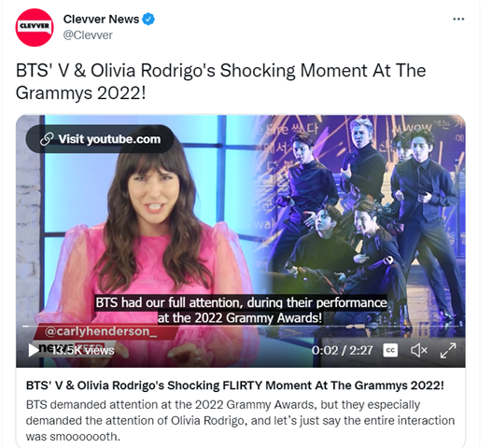The width and height of the screenshot is (492, 448).
Task: Click the video progress bar
Action: [x=241, y=327]
